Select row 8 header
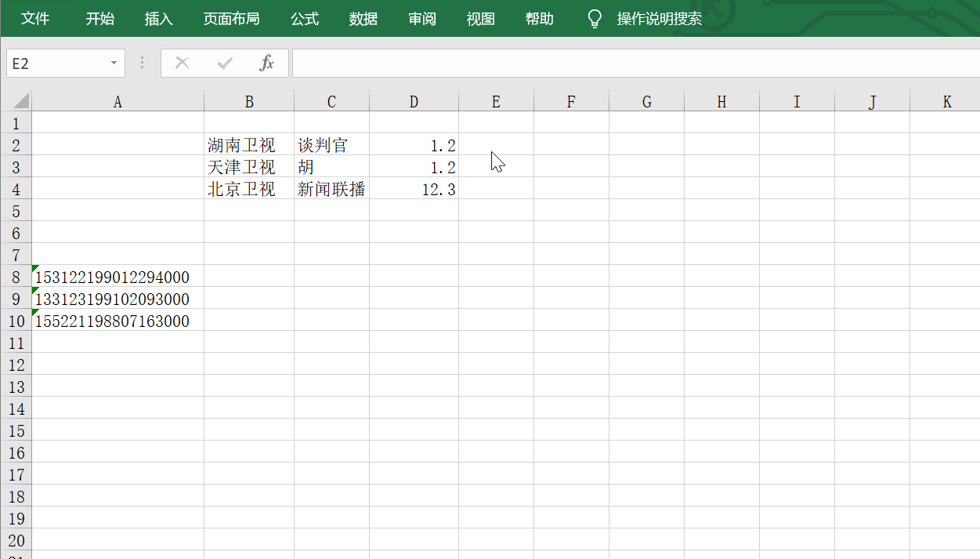This screenshot has width=980, height=559. [16, 277]
